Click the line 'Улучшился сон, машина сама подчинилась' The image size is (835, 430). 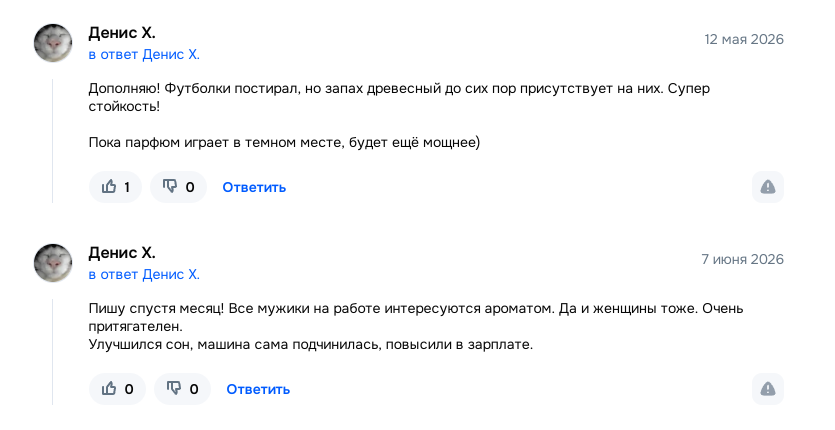(310, 345)
